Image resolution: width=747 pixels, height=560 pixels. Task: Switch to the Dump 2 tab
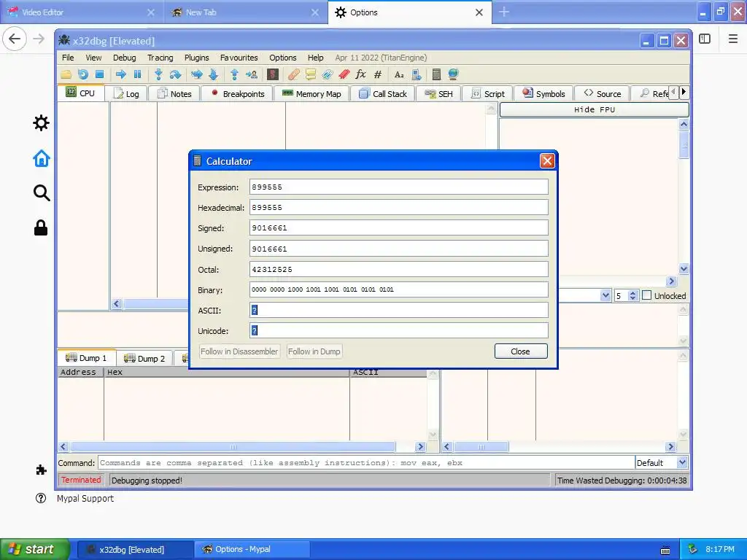pos(144,359)
